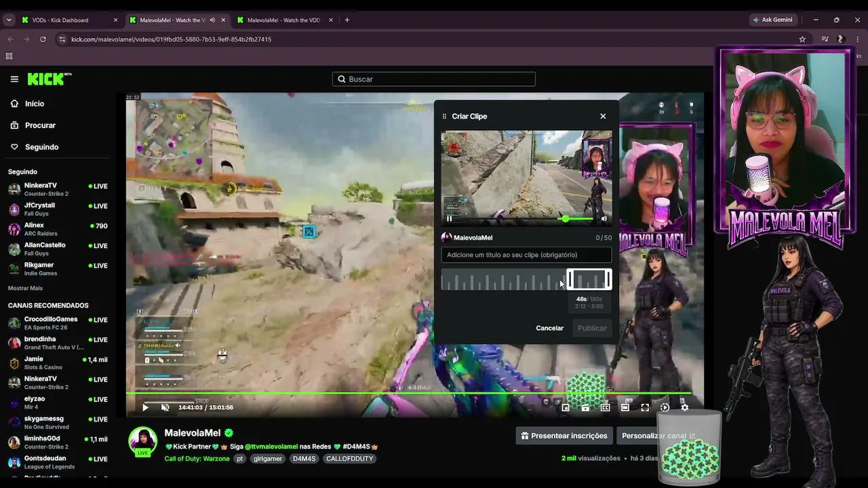
Task: Mute the audio on active browser tab
Action: (212, 20)
